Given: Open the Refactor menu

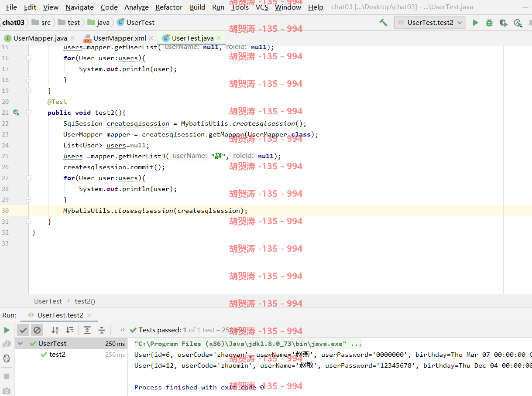Looking at the screenshot, I should [169, 7].
